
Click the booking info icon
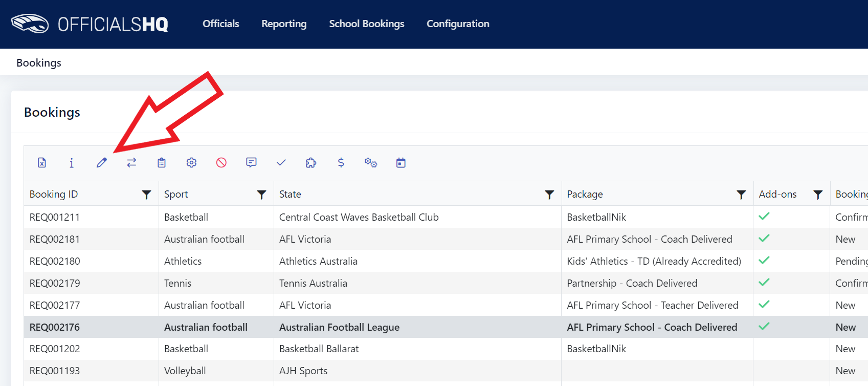(72, 163)
